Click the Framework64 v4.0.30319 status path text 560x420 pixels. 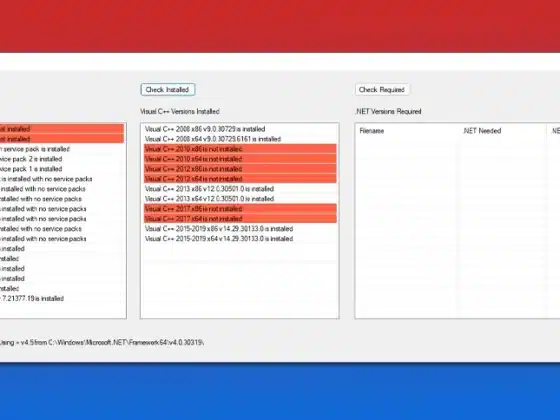(102, 342)
